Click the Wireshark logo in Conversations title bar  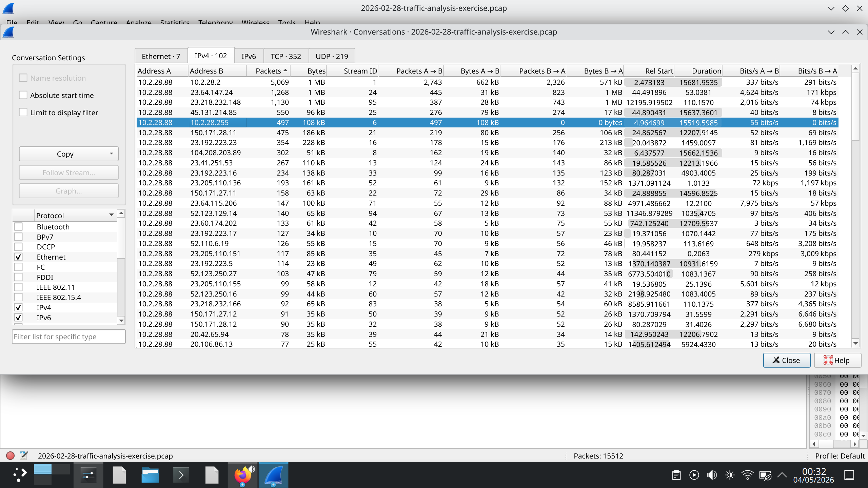8,32
